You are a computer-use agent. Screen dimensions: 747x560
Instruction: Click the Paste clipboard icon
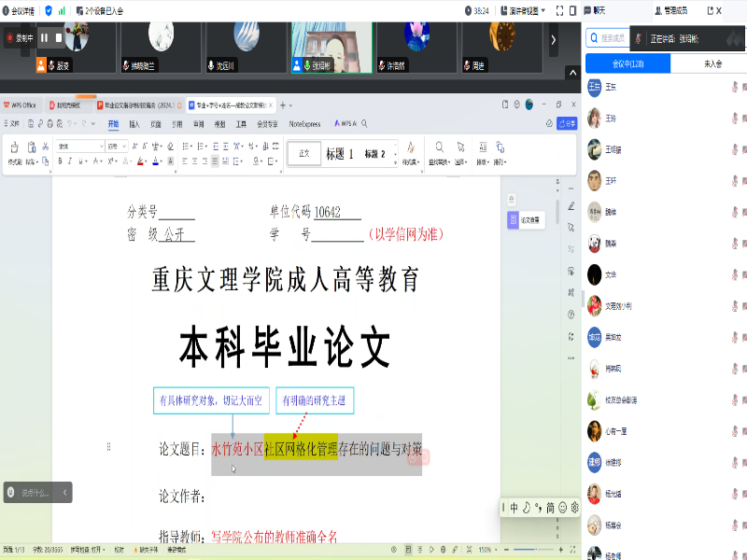pos(31,147)
